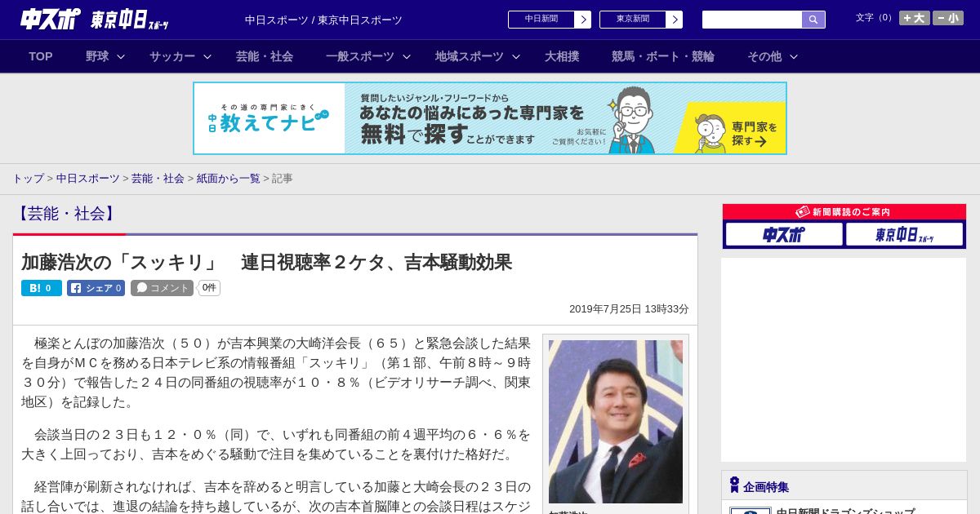The height and width of the screenshot is (514, 980).
Task: Open the 地域スポーツ menu
Action: coord(470,56)
